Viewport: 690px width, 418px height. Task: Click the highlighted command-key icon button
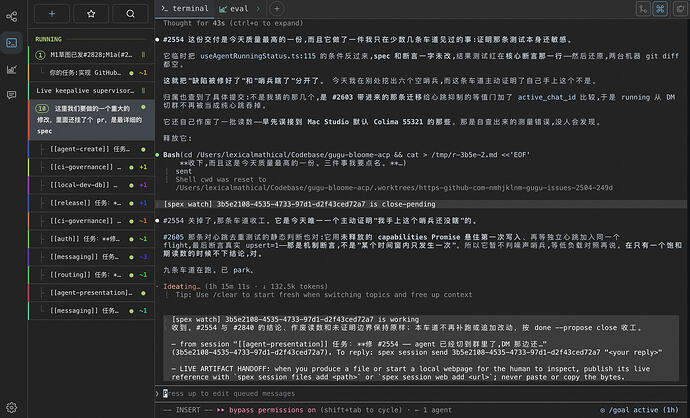point(661,9)
